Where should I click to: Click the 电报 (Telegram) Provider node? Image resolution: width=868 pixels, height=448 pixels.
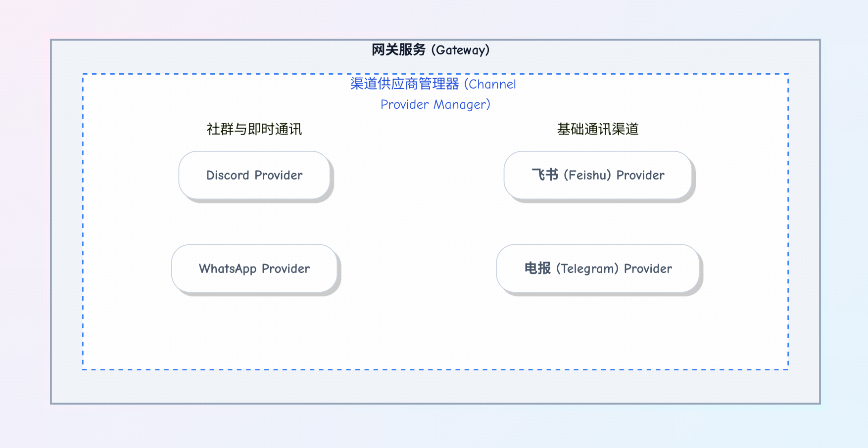coord(597,269)
